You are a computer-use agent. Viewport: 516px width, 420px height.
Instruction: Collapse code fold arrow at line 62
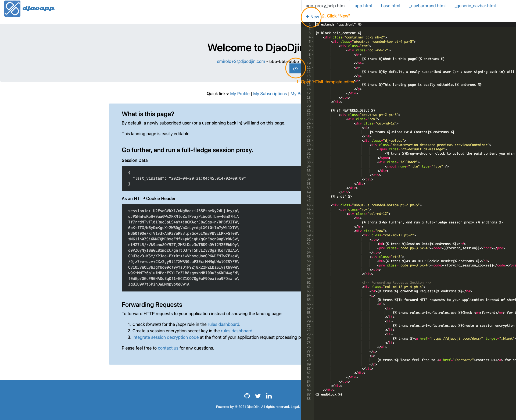click(313, 287)
